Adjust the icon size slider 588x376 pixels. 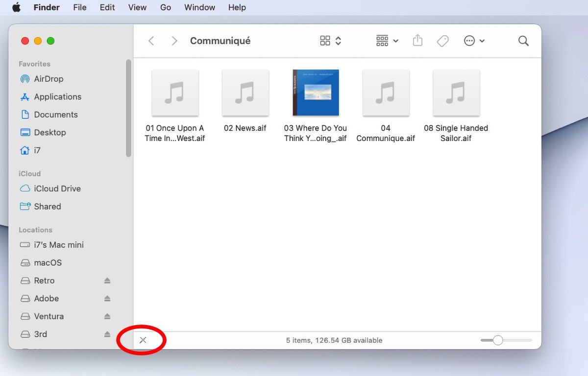[498, 340]
